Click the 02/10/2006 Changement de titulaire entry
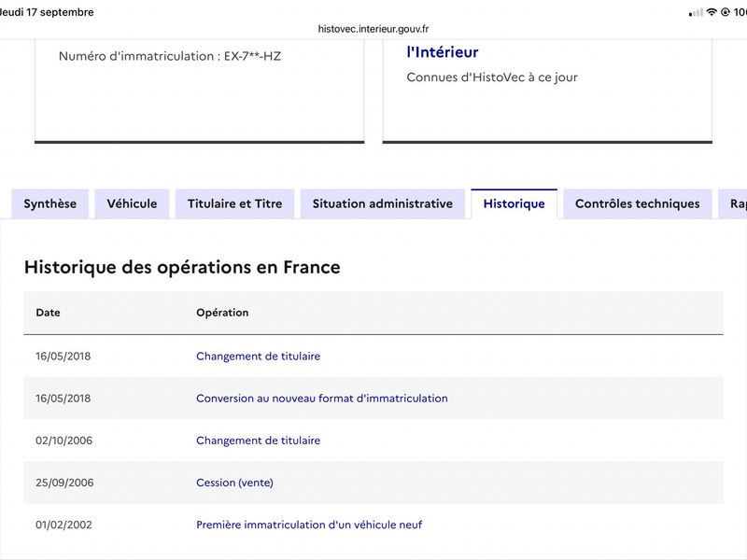This screenshot has height=560, width=747. click(x=259, y=441)
